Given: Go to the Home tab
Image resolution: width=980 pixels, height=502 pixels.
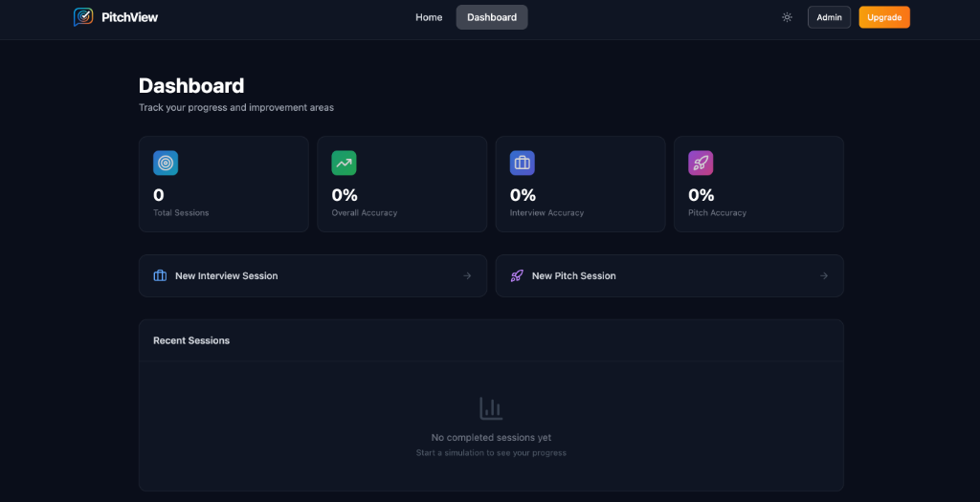Looking at the screenshot, I should (x=429, y=17).
